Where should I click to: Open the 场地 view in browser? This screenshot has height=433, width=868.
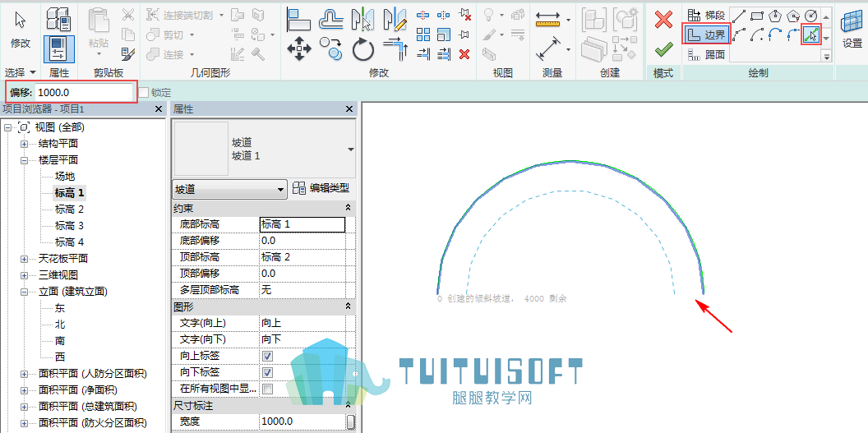(x=65, y=177)
